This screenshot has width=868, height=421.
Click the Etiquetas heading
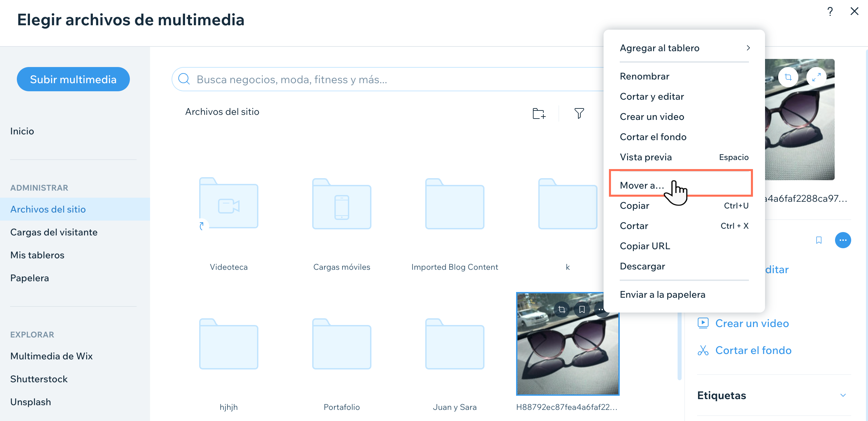tap(721, 395)
